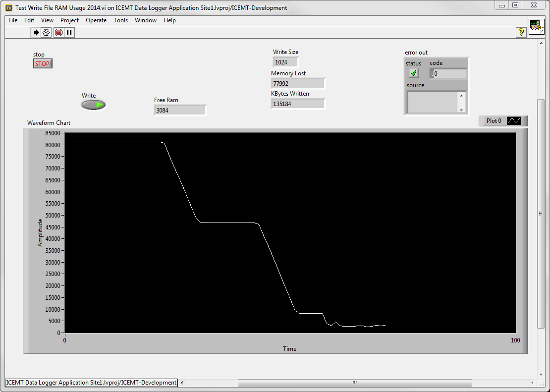Click the error out status indicator
This screenshot has width=550, height=392.
(x=414, y=73)
